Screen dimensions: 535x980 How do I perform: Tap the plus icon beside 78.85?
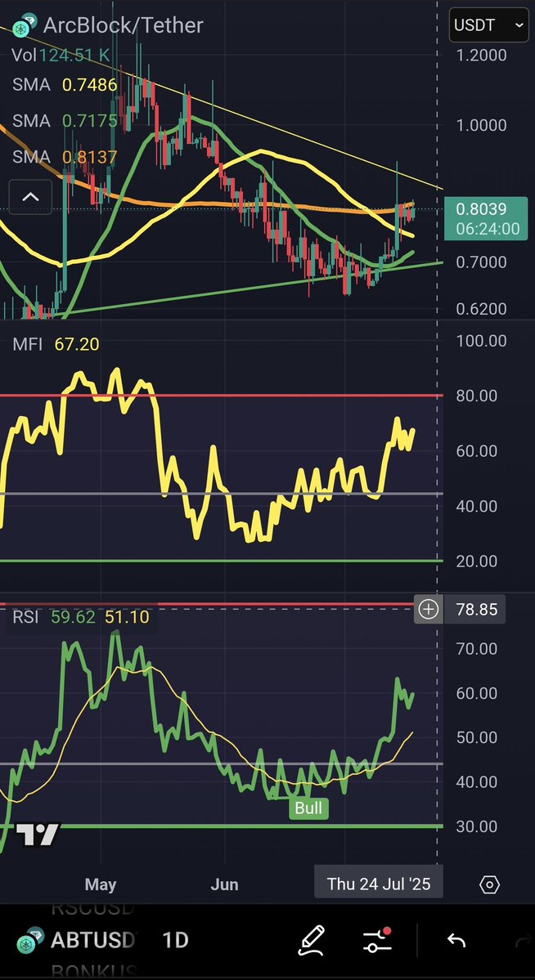tap(429, 609)
